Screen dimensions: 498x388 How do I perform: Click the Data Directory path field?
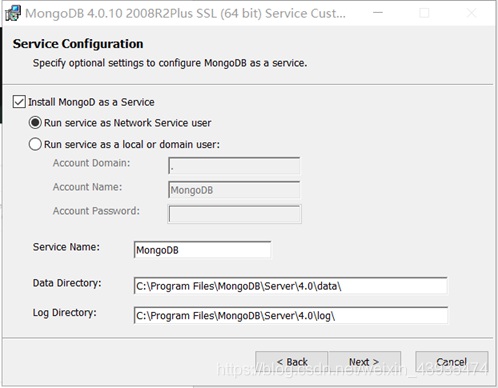point(290,286)
